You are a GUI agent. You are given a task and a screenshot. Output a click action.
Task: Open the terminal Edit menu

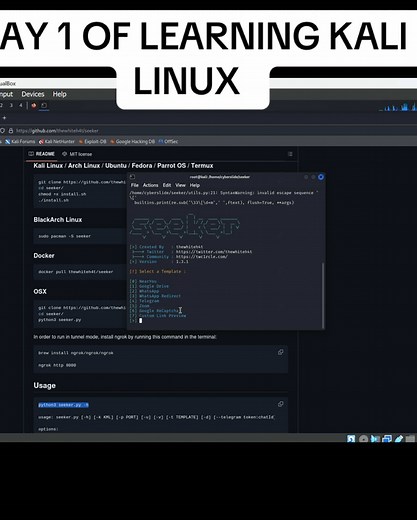pos(167,185)
